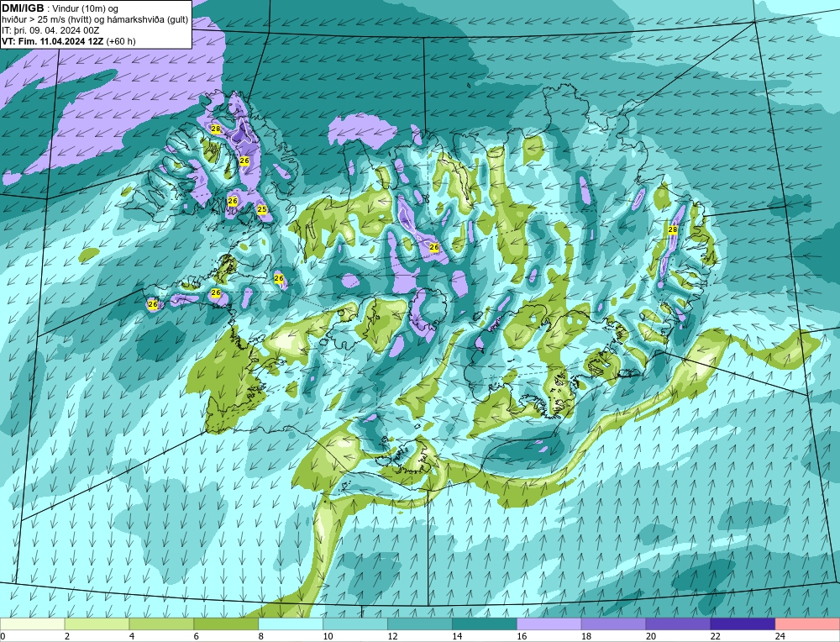Image resolution: width=840 pixels, height=642 pixels.
Task: Click legend tick label "10"
Action: (328, 636)
